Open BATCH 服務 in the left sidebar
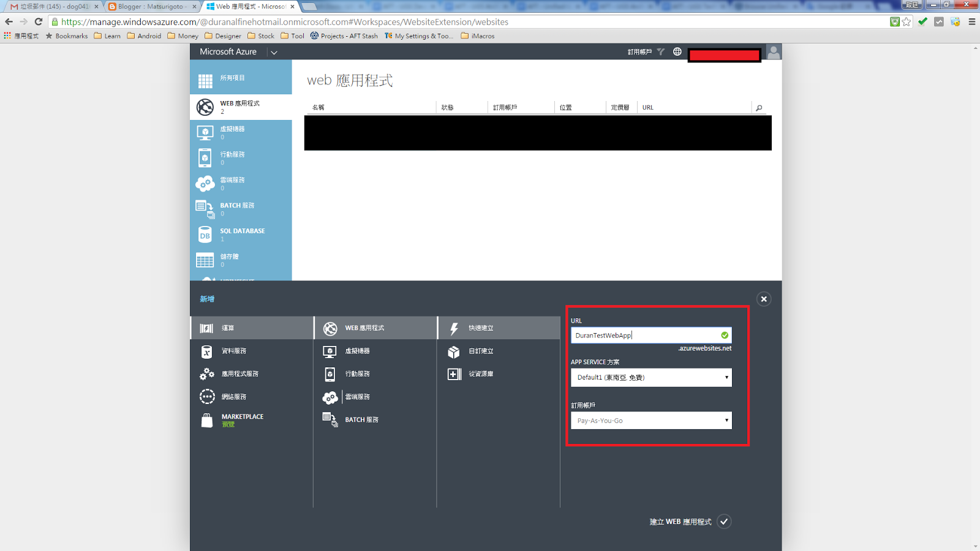 pyautogui.click(x=241, y=209)
